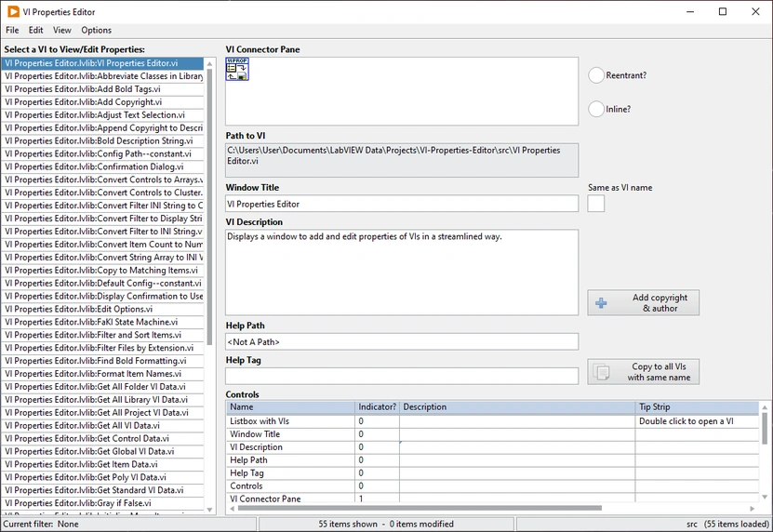Select 'Copy to Matching Items.vi' in VI list
Image resolution: width=773 pixels, height=532 pixels.
(x=102, y=271)
